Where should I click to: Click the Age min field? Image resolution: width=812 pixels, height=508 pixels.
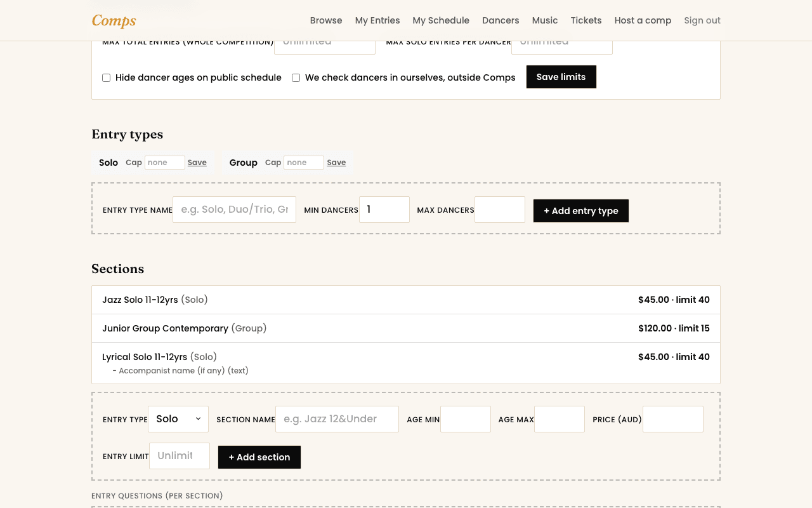coord(466,419)
